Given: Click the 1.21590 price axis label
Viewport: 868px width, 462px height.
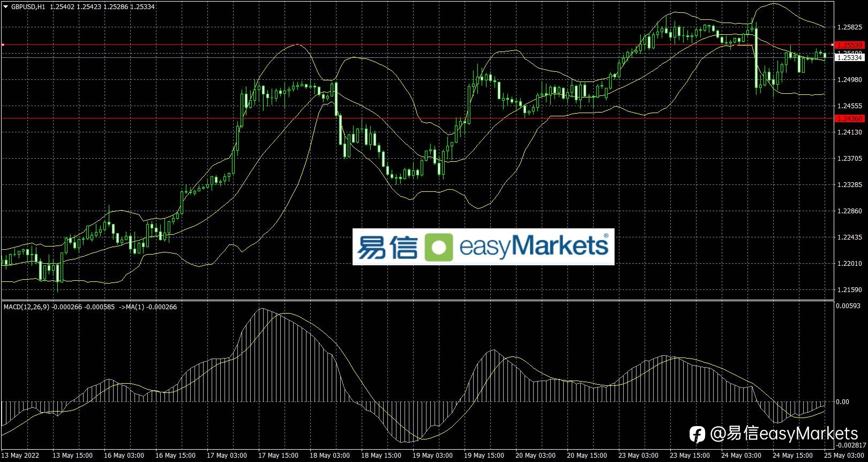Looking at the screenshot, I should 849,290.
